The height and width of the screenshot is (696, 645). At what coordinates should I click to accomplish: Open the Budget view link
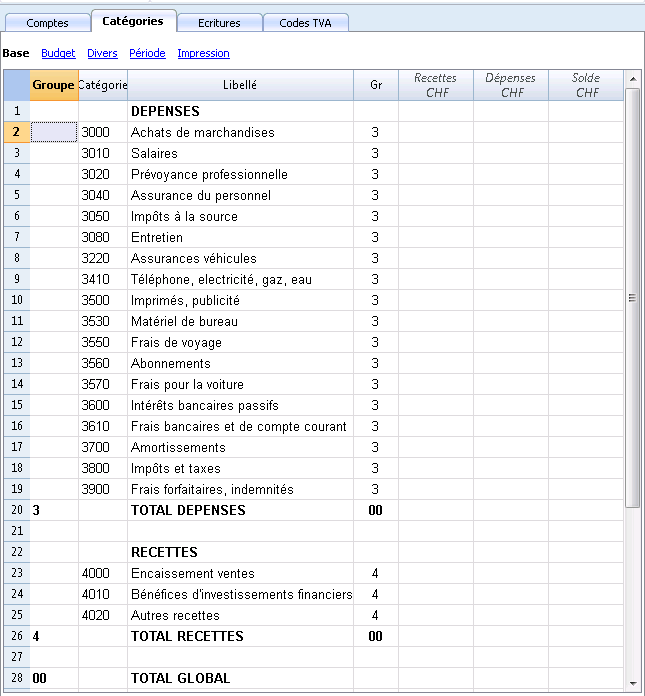pos(58,53)
